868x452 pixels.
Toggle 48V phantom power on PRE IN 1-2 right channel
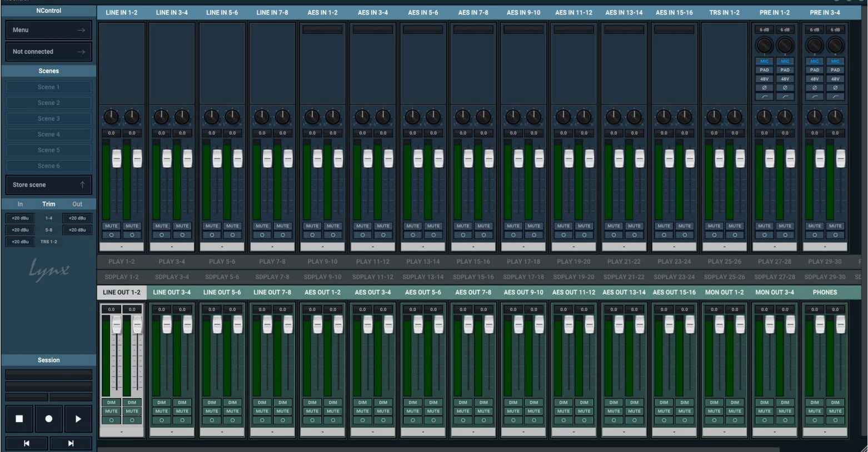coord(785,79)
